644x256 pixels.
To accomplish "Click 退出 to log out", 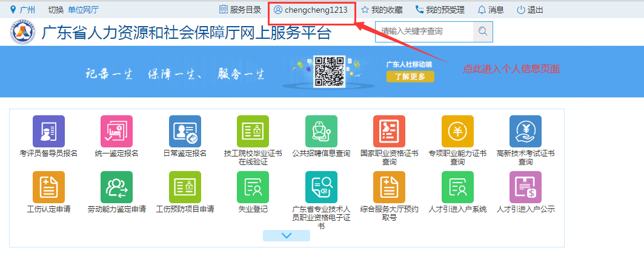I will click(529, 10).
